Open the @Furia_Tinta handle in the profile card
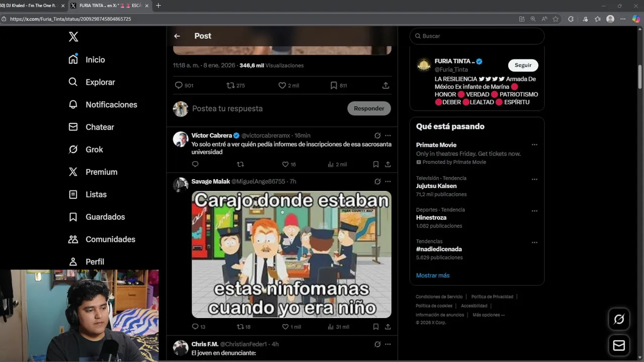This screenshot has height=362, width=644. point(451,70)
